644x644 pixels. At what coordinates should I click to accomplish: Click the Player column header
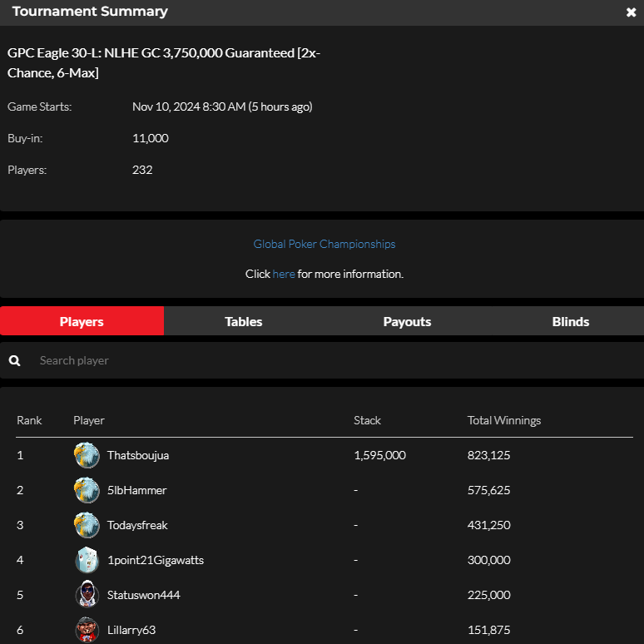tap(89, 420)
